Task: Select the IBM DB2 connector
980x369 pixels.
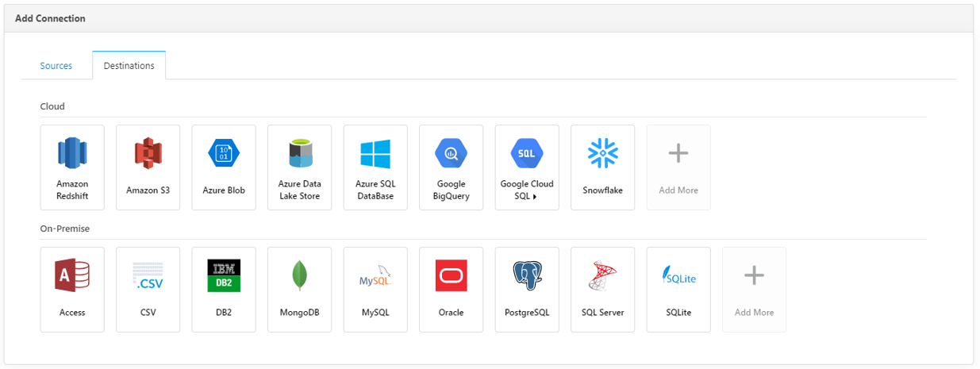Action: [x=224, y=290]
